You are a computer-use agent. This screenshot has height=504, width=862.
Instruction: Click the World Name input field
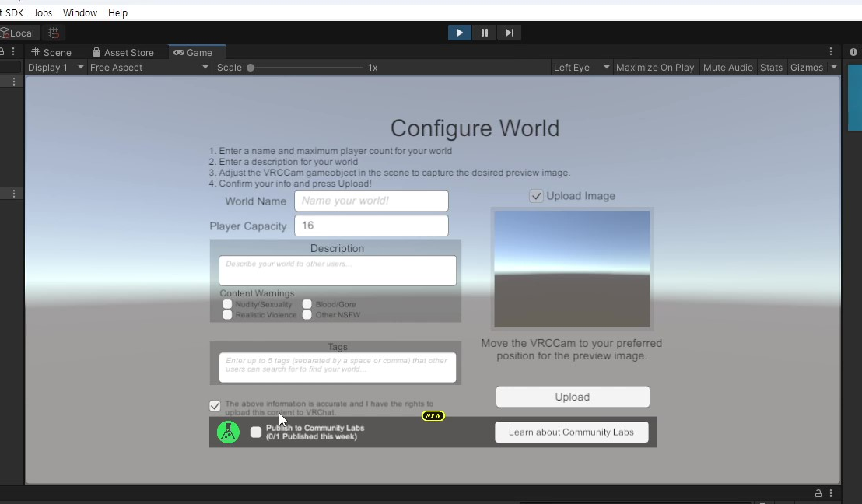pos(371,201)
